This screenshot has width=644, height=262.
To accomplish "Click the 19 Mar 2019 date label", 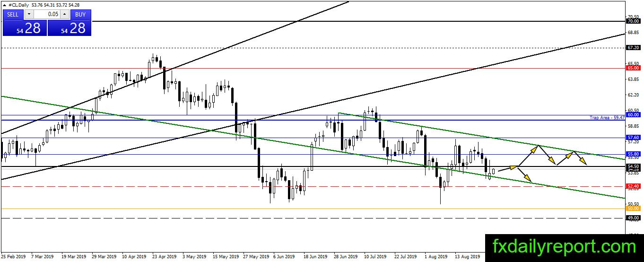I will coord(74,257).
